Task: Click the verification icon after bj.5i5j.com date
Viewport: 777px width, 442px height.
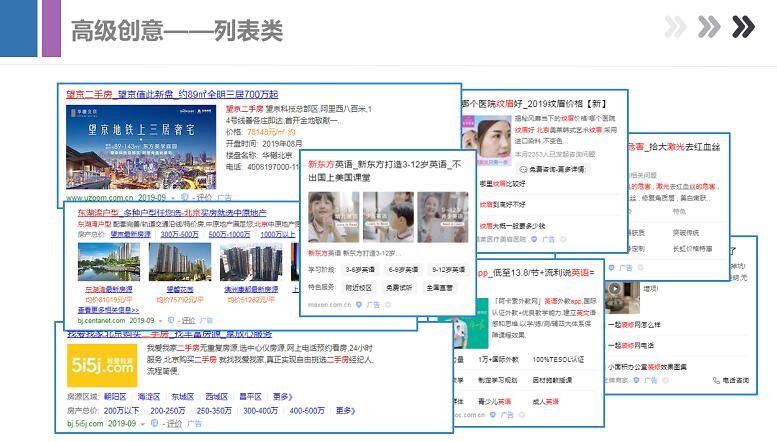Action: [153, 424]
